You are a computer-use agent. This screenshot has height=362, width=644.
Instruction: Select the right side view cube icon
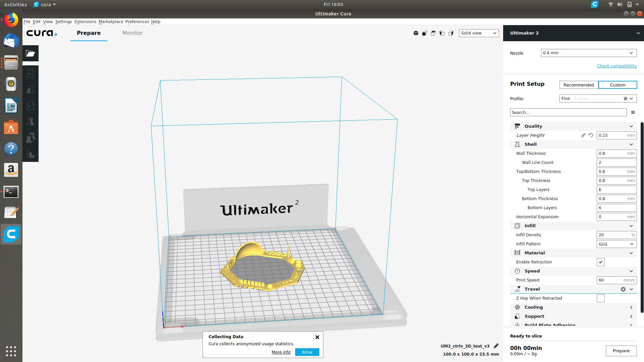tap(451, 33)
